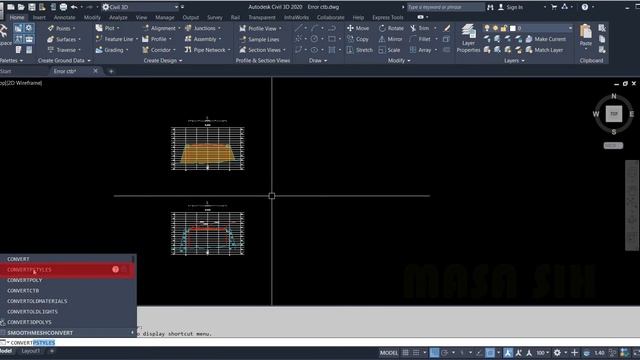
Task: Toggle layer freeze sun icon in layer dropdown
Action: [496, 28]
